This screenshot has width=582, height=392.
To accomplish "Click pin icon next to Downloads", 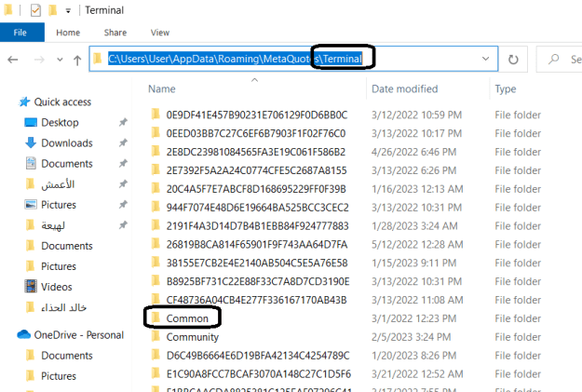I will 123,142.
